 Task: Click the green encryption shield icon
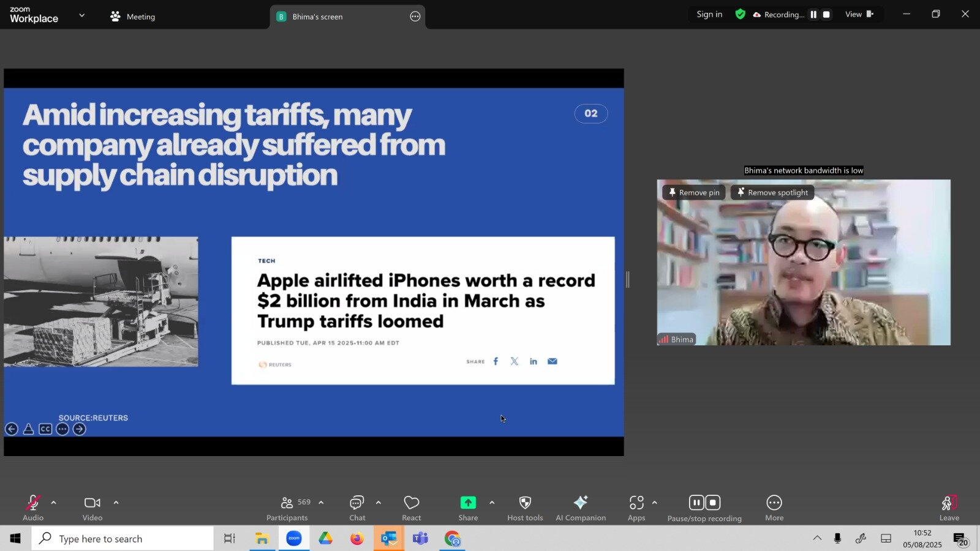[x=741, y=14]
